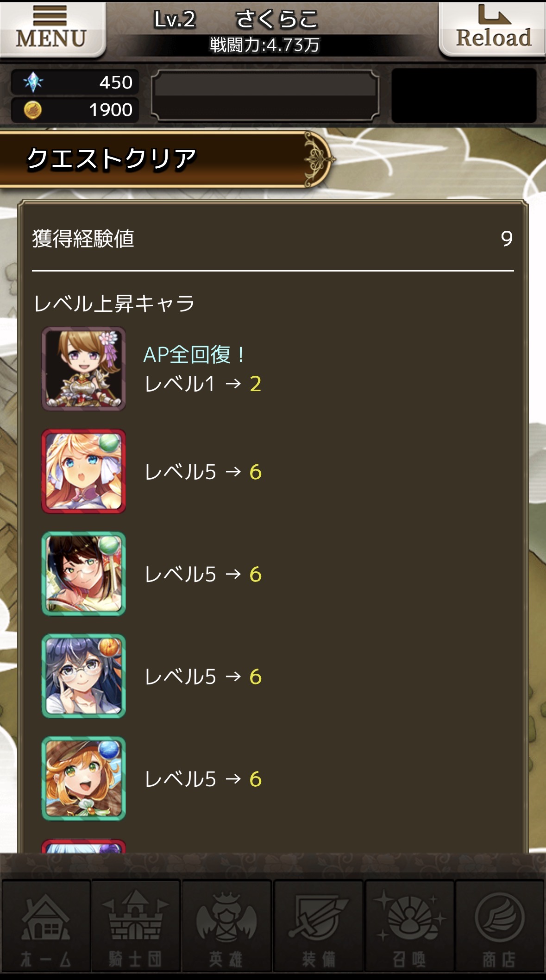546x980 pixels.
Task: Tap the クエストクリア banner
Action: pyautogui.click(x=164, y=159)
